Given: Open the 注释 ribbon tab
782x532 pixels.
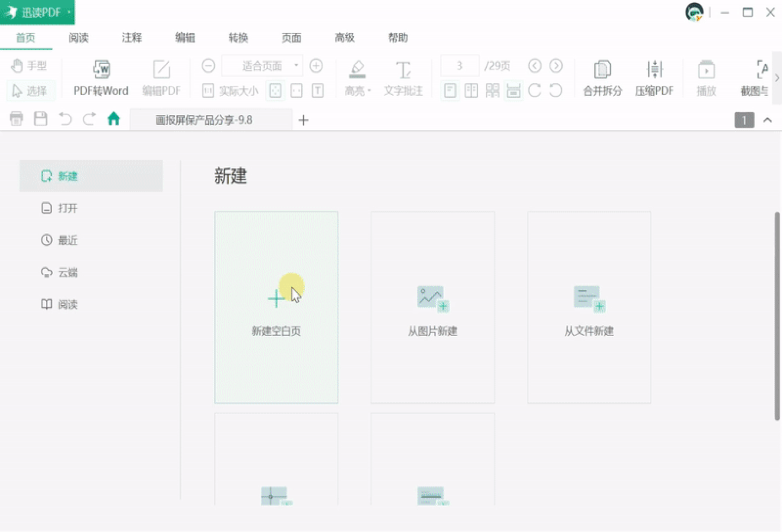Looking at the screenshot, I should (132, 38).
